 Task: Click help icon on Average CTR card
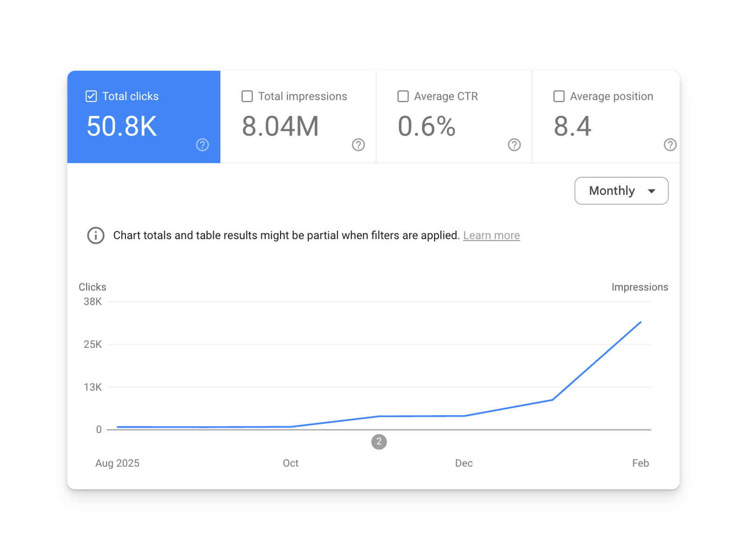coord(514,145)
